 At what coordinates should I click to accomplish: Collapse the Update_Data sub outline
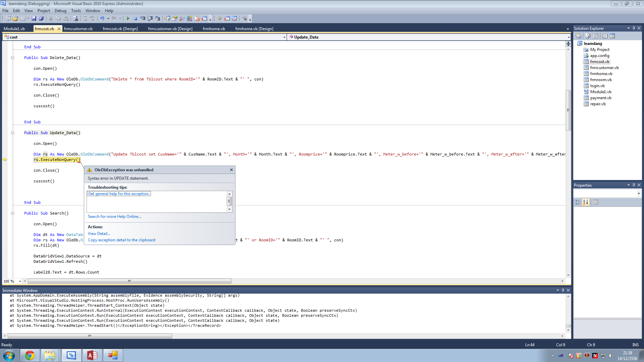tap(13, 133)
